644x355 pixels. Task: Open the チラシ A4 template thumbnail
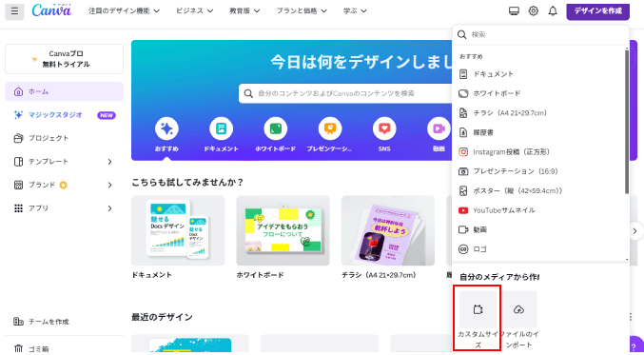pos(388,230)
